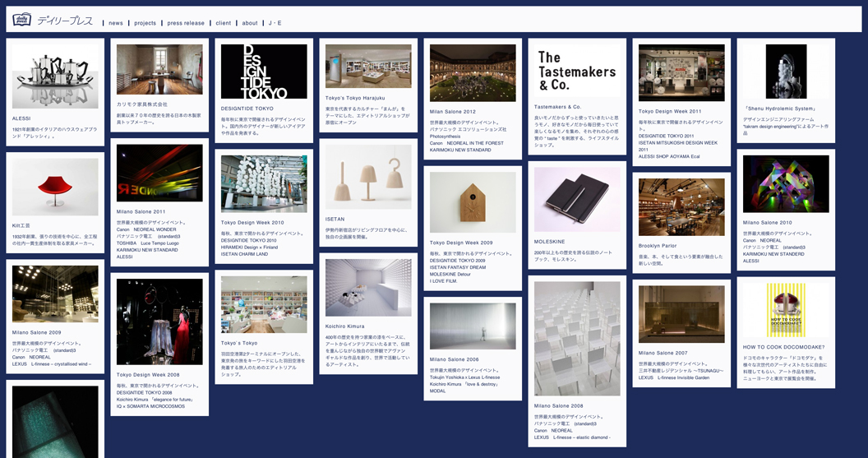The image size is (868, 458).
Task: Click the Milan Salone 2012 courtyard photo
Action: click(473, 73)
